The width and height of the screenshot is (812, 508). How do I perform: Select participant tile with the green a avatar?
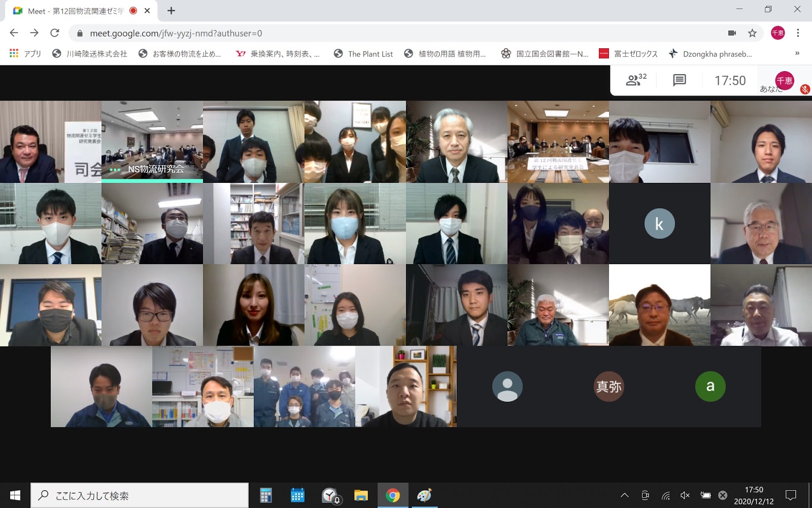(x=710, y=387)
